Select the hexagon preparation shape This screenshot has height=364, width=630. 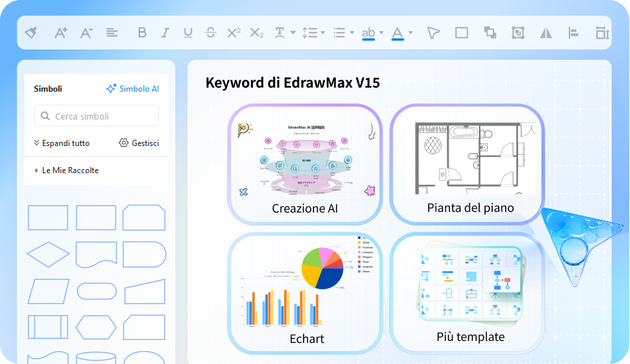point(96,327)
